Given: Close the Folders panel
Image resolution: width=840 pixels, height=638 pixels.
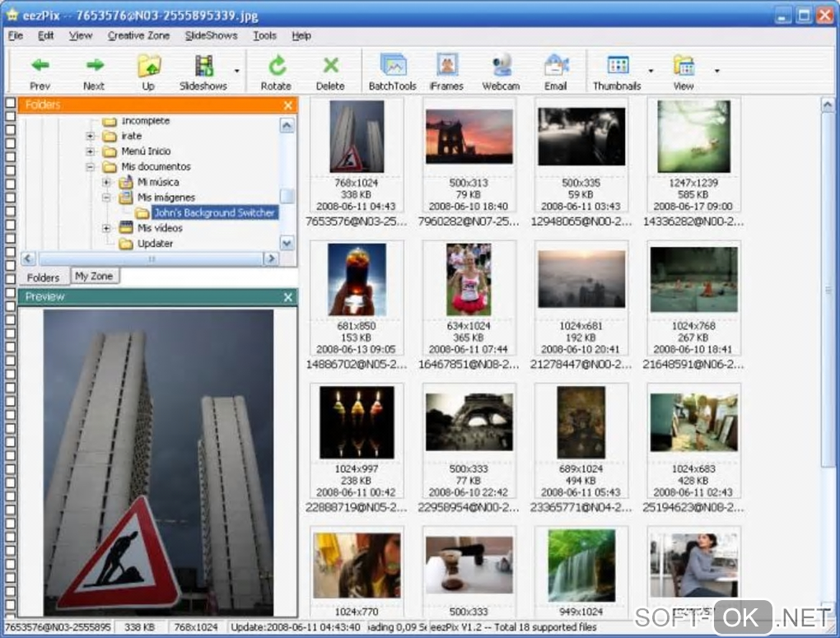Looking at the screenshot, I should pos(287,105).
